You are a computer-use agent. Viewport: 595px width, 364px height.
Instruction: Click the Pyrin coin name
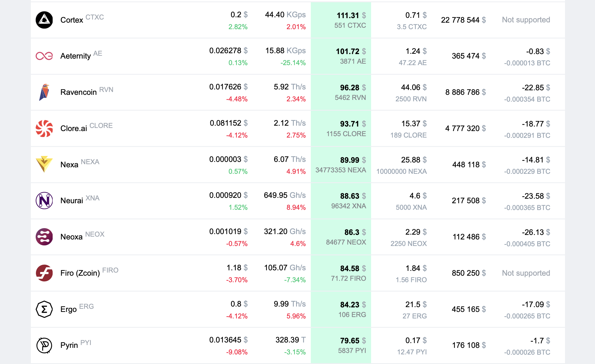(69, 345)
